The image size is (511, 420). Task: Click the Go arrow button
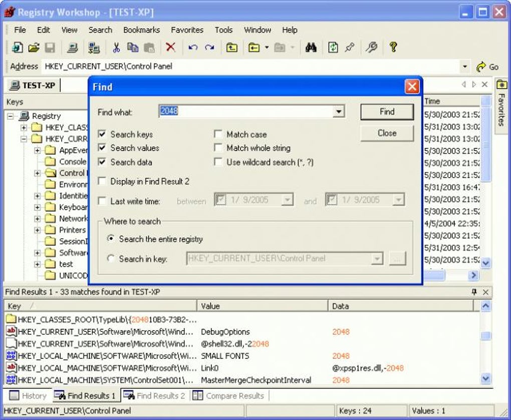coord(487,67)
